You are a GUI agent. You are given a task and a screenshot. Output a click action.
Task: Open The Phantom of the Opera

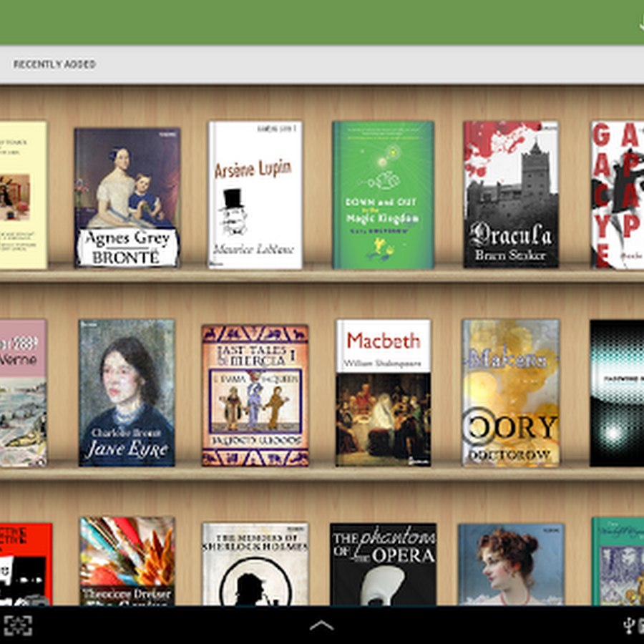(383, 564)
